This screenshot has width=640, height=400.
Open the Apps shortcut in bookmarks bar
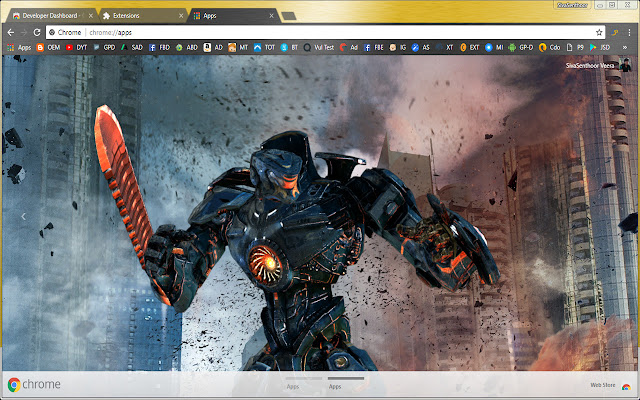tap(19, 47)
